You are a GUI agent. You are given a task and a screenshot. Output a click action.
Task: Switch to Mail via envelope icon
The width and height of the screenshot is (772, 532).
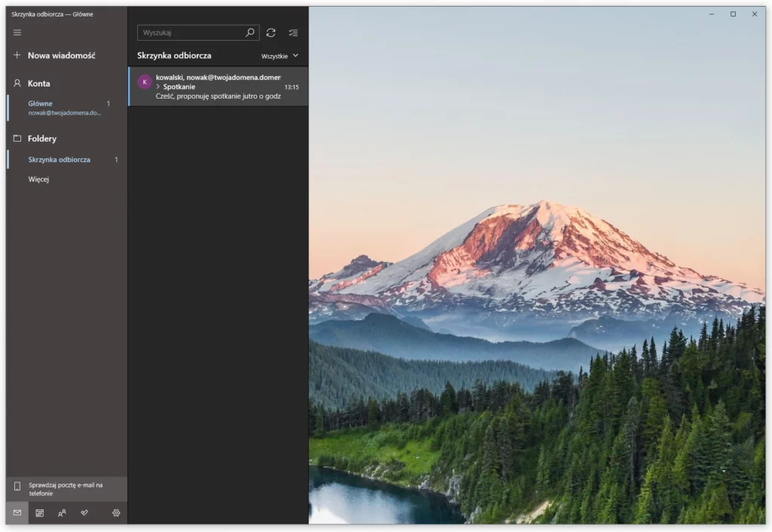tap(17, 513)
